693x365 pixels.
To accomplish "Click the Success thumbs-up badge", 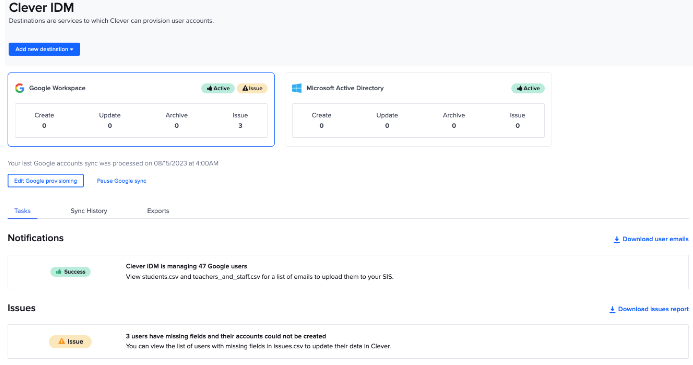I will tap(70, 272).
